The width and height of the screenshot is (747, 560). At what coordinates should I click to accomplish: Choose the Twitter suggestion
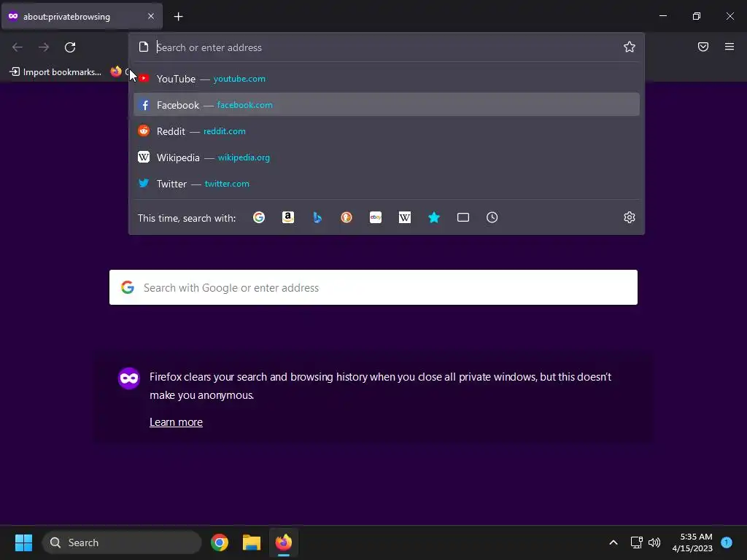tap(387, 183)
